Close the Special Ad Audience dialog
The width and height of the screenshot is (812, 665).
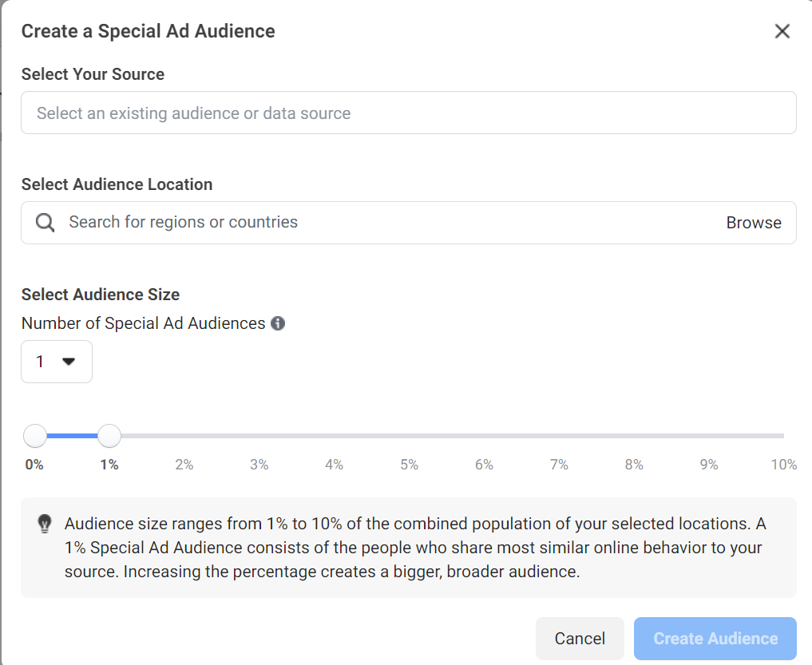pos(782,31)
